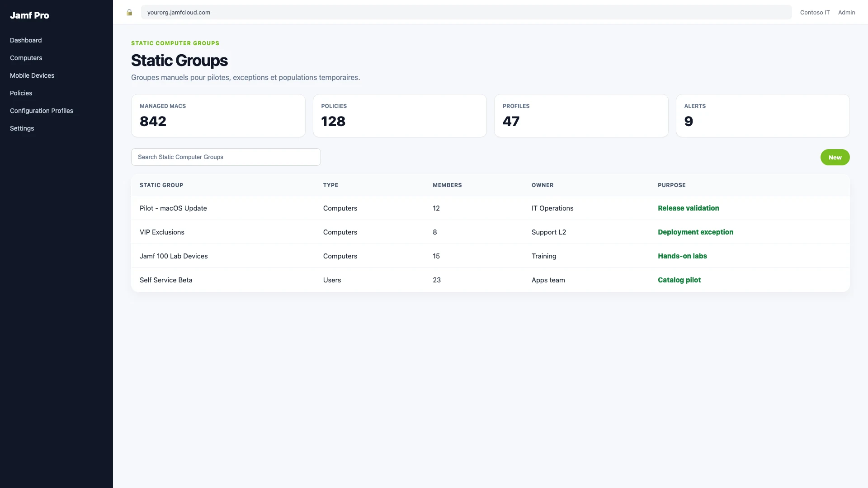Click the Type column header
This screenshot has width=868, height=488.
click(330, 185)
